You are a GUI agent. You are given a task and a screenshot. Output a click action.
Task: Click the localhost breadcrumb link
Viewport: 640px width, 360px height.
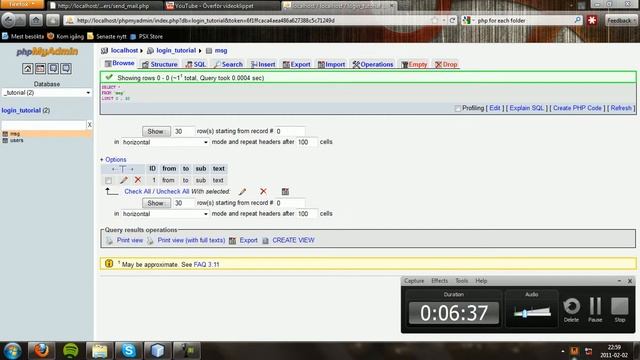pyautogui.click(x=124, y=51)
